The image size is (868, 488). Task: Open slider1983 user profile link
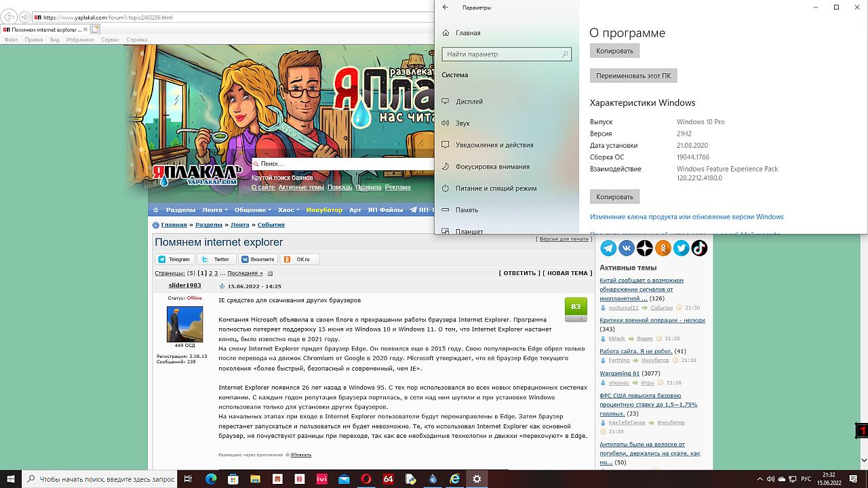point(184,285)
